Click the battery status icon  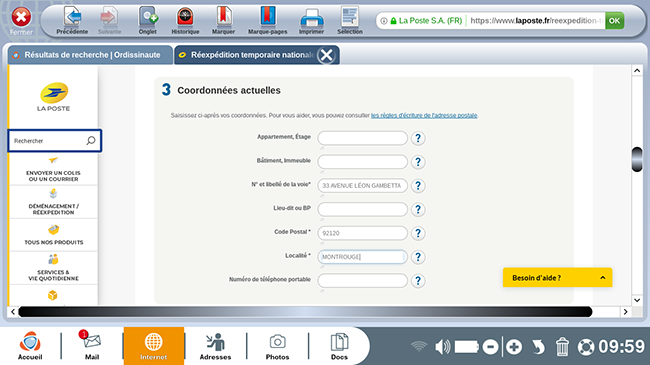[x=467, y=347]
